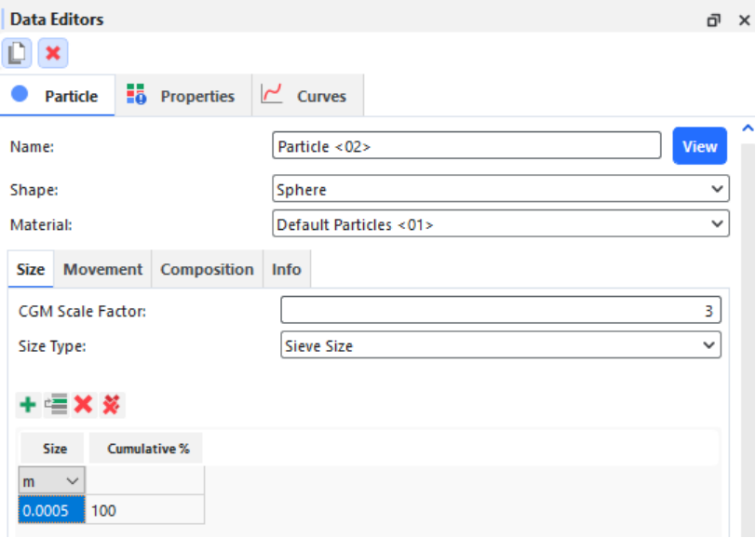Remove selected row with single red X
The image size is (756, 538).
point(84,405)
